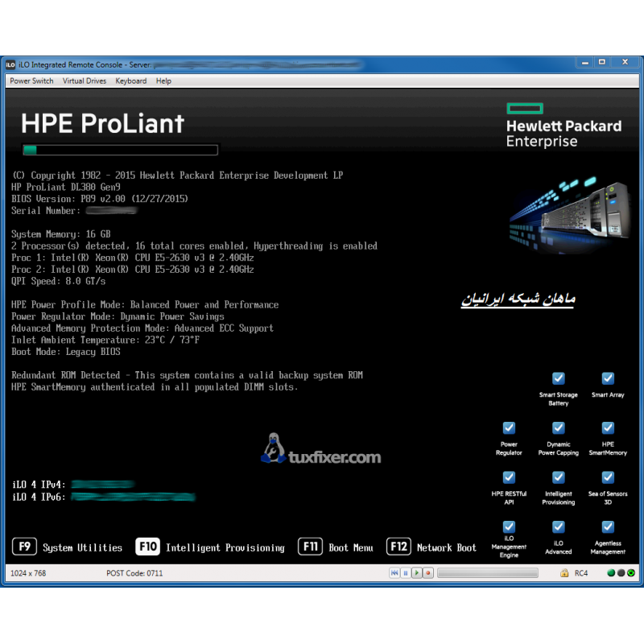Select F11 Boot Menu option
The width and height of the screenshot is (644, 644).
336,547
